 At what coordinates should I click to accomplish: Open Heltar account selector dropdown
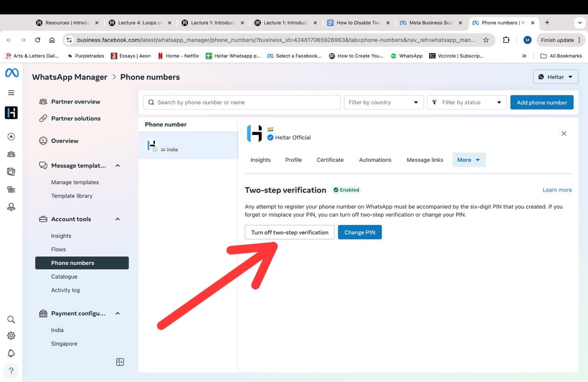pyautogui.click(x=555, y=77)
